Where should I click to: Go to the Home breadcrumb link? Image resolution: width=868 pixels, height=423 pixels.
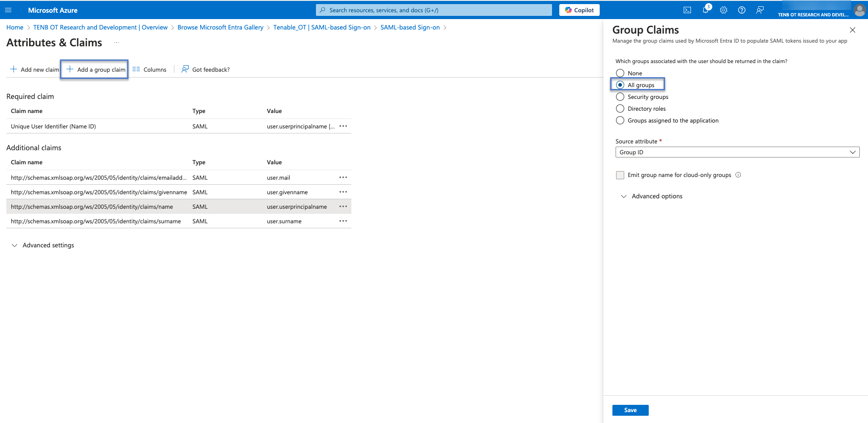[x=15, y=27]
